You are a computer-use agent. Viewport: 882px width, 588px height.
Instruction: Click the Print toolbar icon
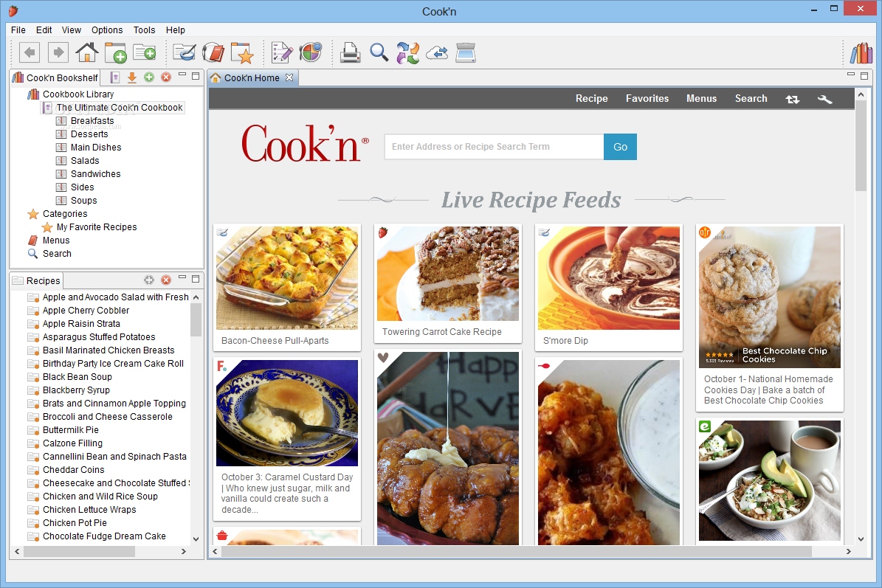click(x=351, y=53)
